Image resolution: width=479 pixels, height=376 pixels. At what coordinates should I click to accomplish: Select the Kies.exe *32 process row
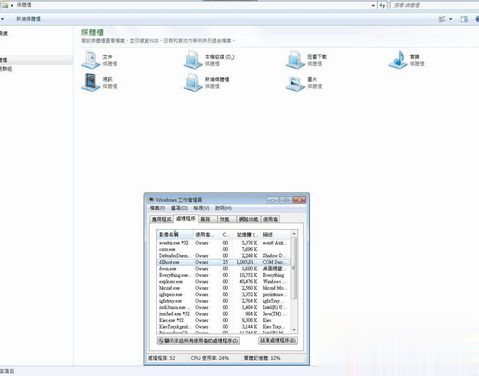tap(224, 320)
